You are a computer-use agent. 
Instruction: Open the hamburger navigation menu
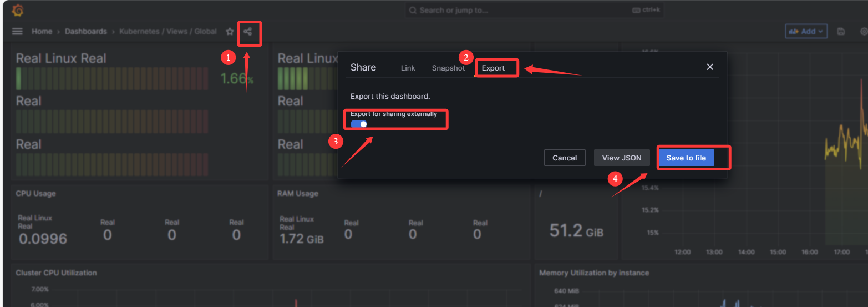17,32
